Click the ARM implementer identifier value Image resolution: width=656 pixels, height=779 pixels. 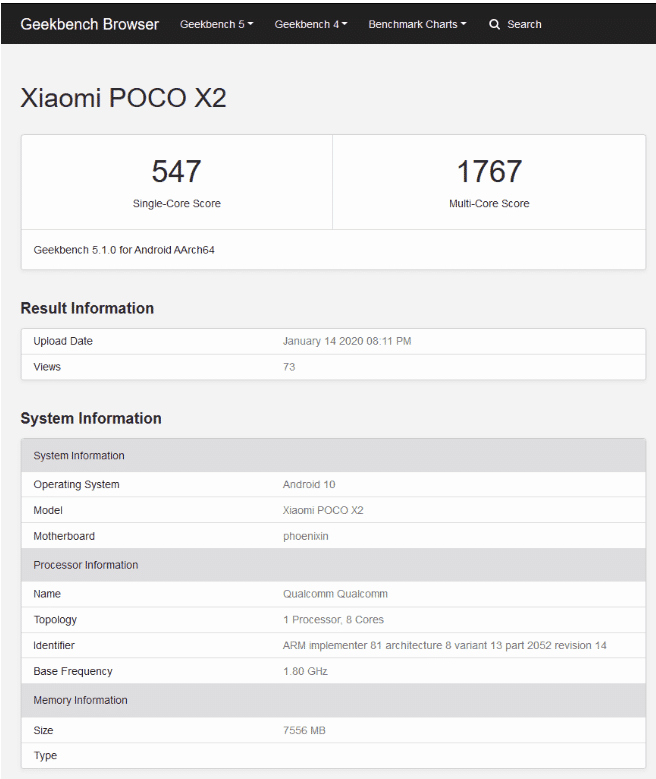tap(444, 645)
